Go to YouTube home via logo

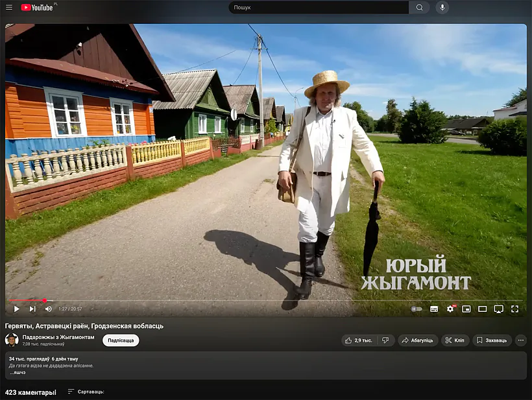pyautogui.click(x=38, y=7)
